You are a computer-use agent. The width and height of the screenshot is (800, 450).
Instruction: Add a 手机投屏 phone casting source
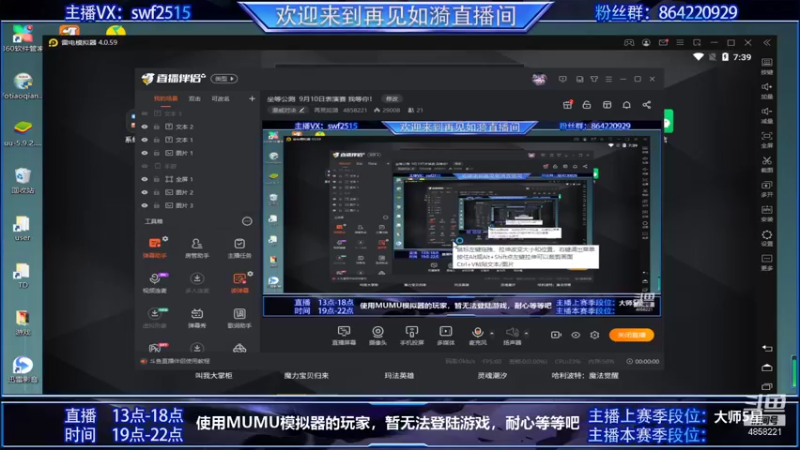pos(412,335)
